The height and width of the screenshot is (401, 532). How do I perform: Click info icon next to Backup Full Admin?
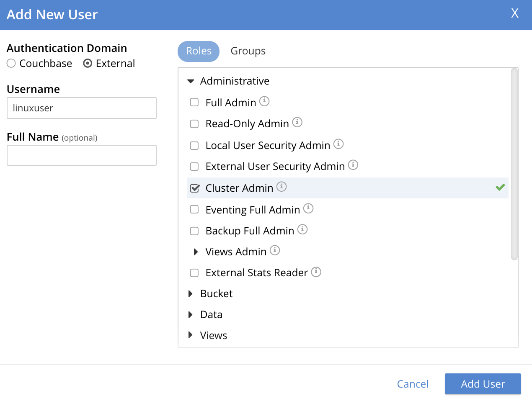(302, 229)
